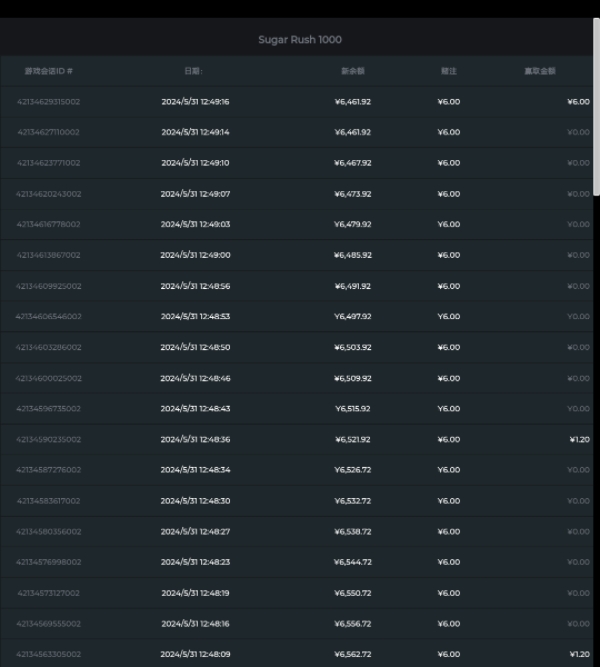Click session link 42134603286002
The width and height of the screenshot is (600, 667).
tap(49, 347)
